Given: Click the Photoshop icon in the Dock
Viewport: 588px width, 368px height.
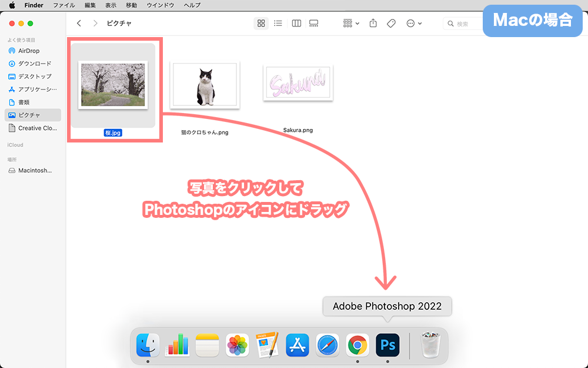Looking at the screenshot, I should pyautogui.click(x=387, y=344).
